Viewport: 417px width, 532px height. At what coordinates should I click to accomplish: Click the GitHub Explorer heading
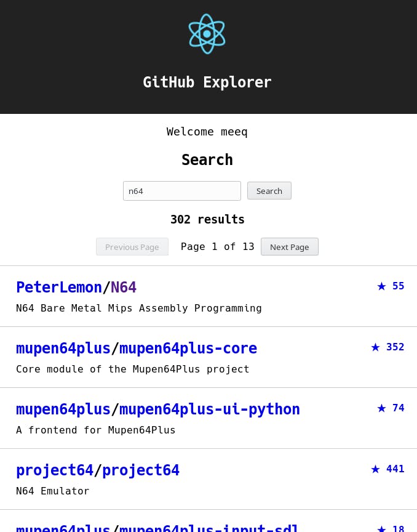[x=207, y=82]
